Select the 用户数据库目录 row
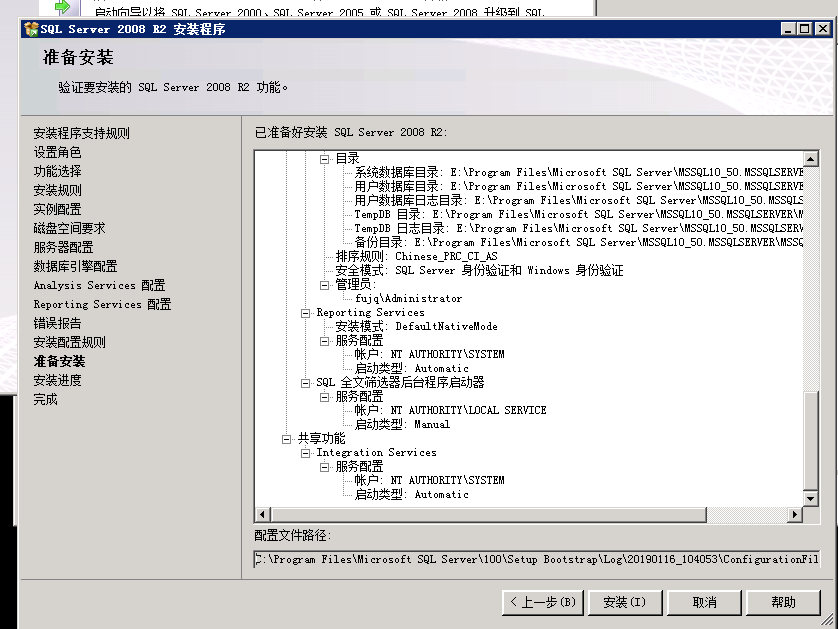Viewport: 838px width, 629px height. point(579,186)
